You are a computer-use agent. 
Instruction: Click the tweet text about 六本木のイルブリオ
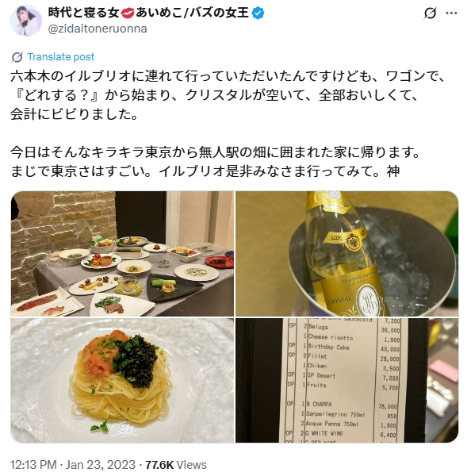tap(228, 95)
